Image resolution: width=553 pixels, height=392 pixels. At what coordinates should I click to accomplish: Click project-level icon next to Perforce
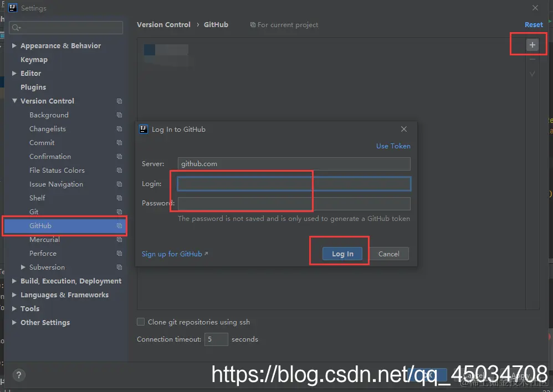pos(119,253)
